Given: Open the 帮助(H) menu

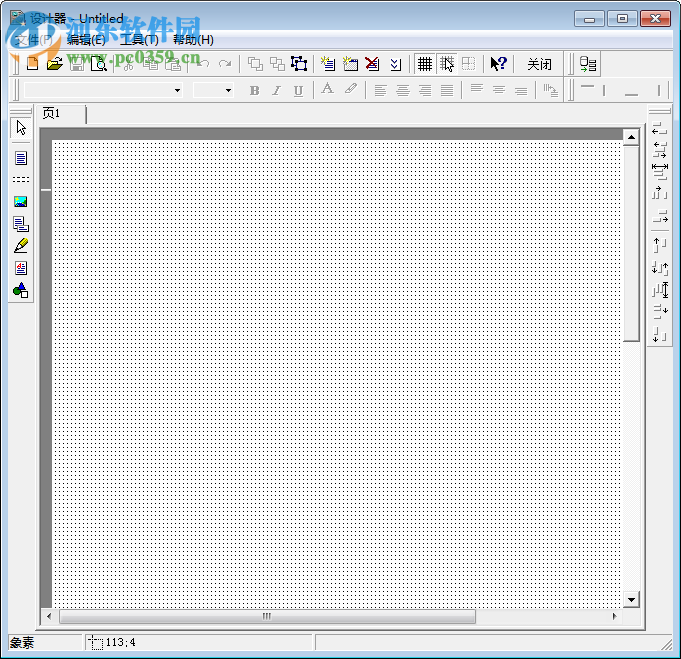Looking at the screenshot, I should click(193, 40).
